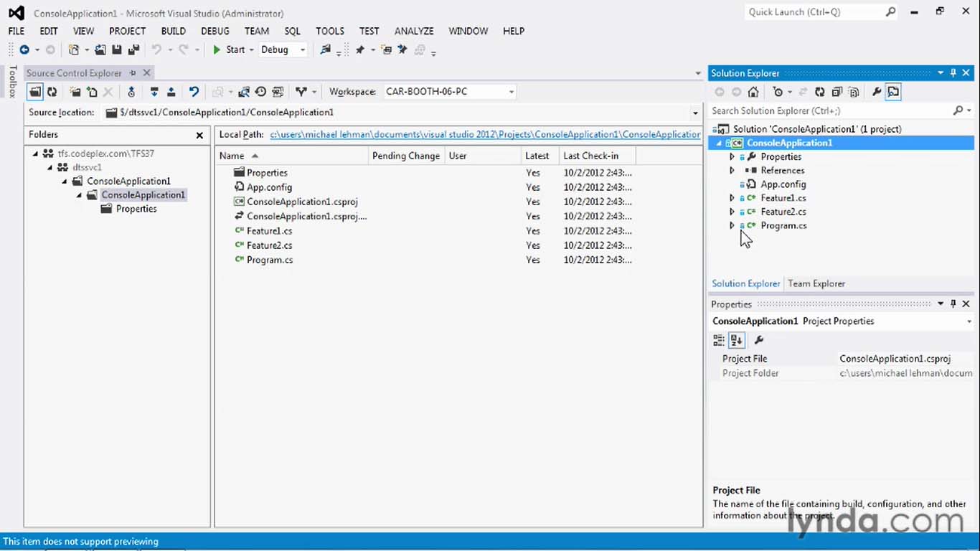
Task: Toggle Categorized view in Properties panel
Action: (x=719, y=340)
